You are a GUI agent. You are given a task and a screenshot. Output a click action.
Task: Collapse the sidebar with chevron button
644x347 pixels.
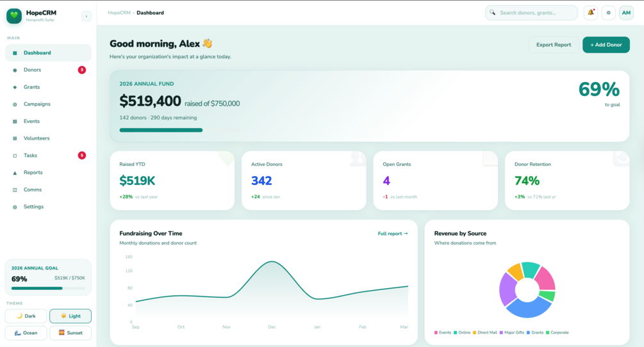(x=87, y=16)
